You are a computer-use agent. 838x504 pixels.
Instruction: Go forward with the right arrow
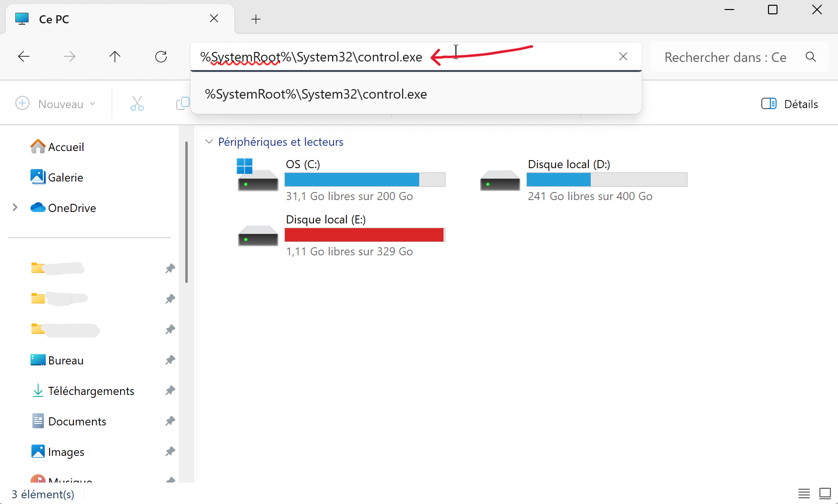[x=70, y=57]
